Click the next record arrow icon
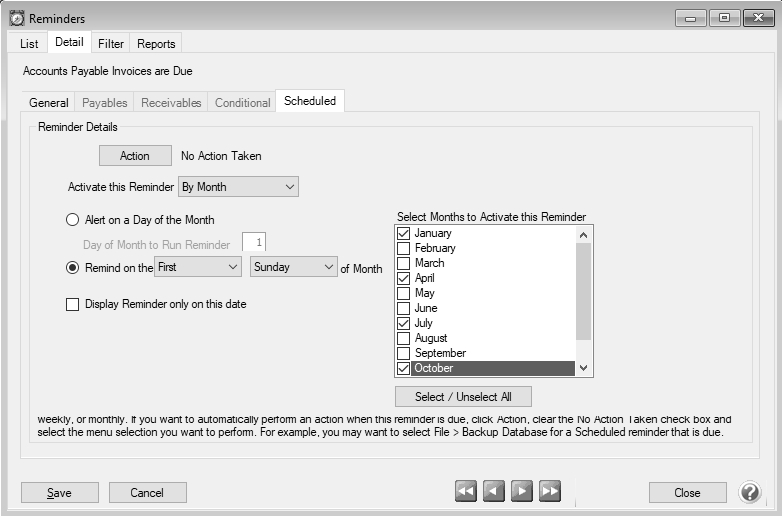The image size is (782, 516). tap(522, 492)
